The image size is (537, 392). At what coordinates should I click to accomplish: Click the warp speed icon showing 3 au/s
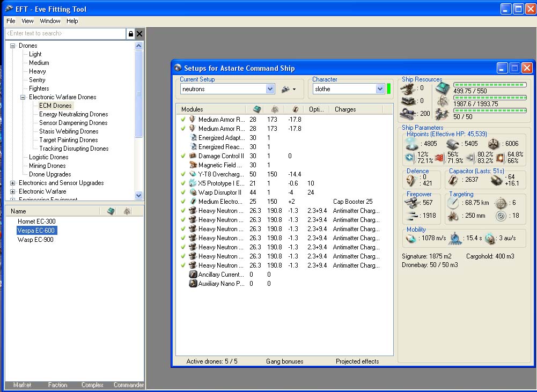(490, 238)
